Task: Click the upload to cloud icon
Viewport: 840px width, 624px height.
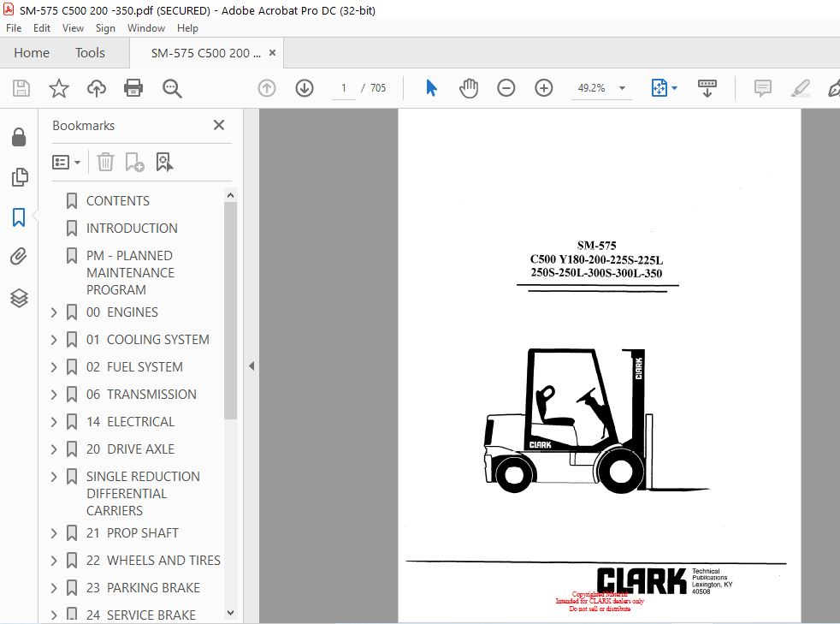Action: point(97,88)
